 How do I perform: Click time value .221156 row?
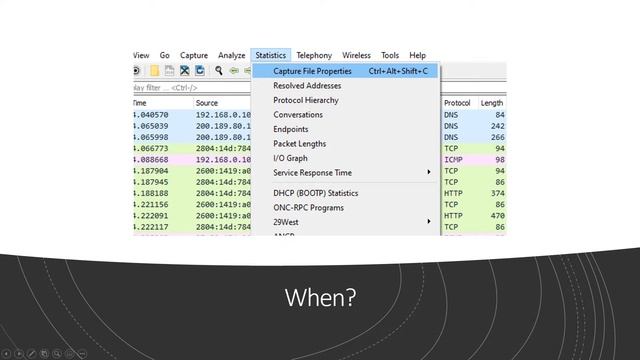coord(151,204)
